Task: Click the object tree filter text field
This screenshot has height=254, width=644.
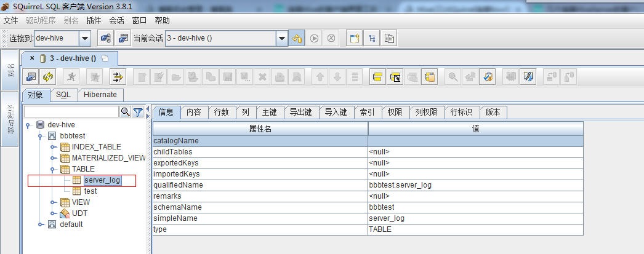Action: click(71, 111)
